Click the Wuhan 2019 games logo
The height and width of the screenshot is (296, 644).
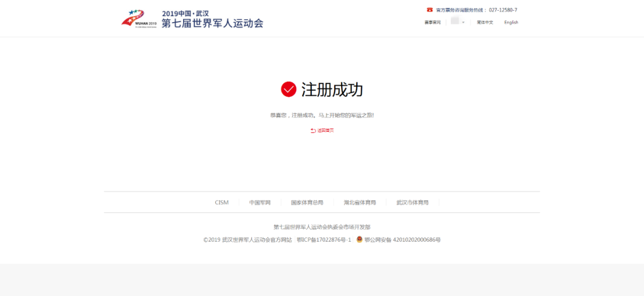coord(139,18)
